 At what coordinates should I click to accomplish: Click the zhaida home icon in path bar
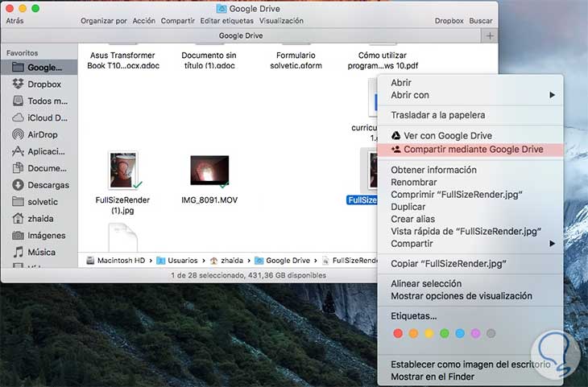coord(213,261)
